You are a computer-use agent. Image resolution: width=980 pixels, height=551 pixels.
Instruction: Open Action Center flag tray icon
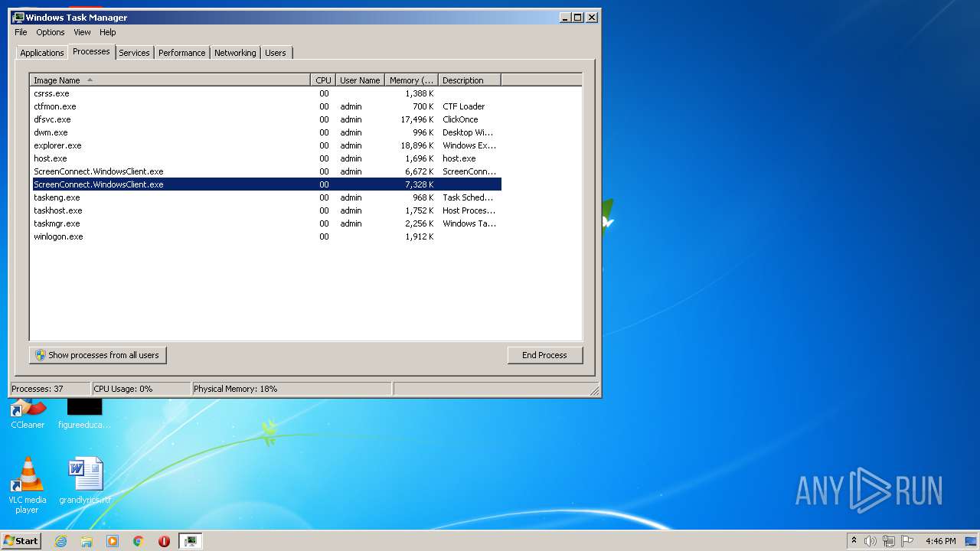[906, 541]
